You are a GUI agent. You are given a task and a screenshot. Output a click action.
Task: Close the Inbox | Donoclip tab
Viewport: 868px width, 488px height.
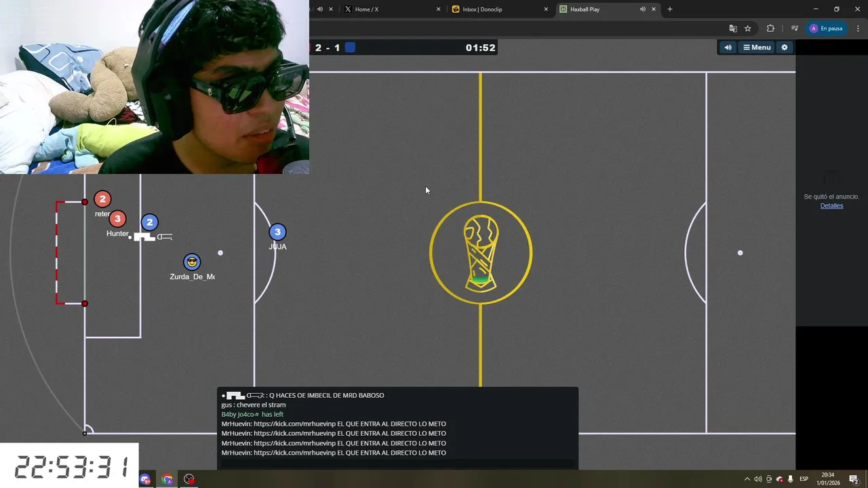pyautogui.click(x=546, y=9)
